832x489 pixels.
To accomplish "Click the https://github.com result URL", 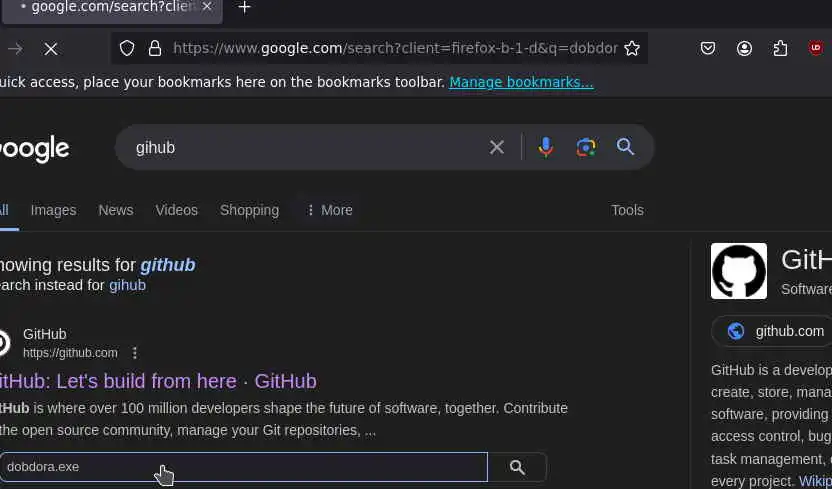I will 70,353.
